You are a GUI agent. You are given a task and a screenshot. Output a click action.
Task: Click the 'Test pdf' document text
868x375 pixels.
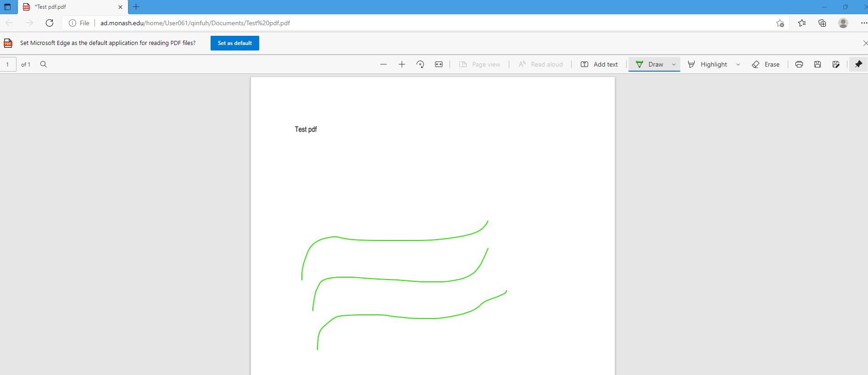[x=306, y=129]
